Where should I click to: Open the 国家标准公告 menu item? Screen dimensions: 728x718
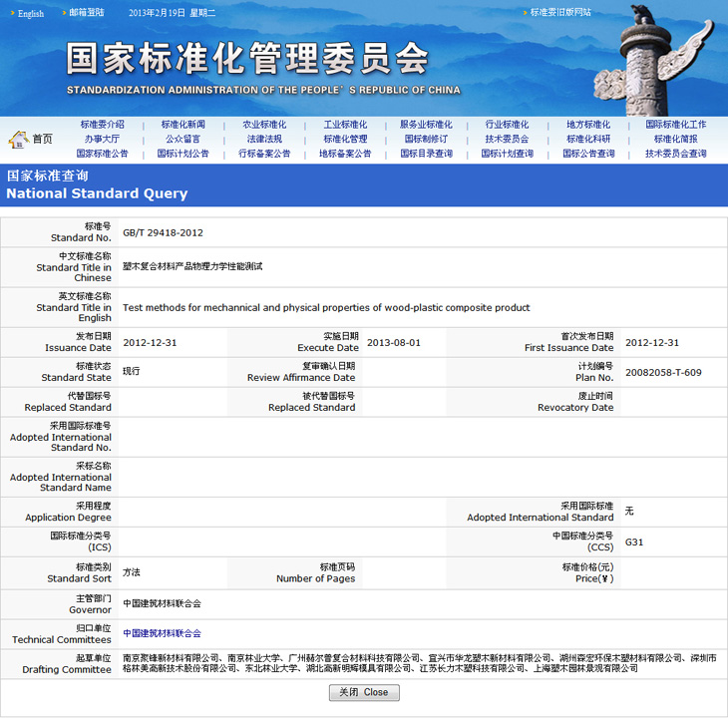pos(103,154)
